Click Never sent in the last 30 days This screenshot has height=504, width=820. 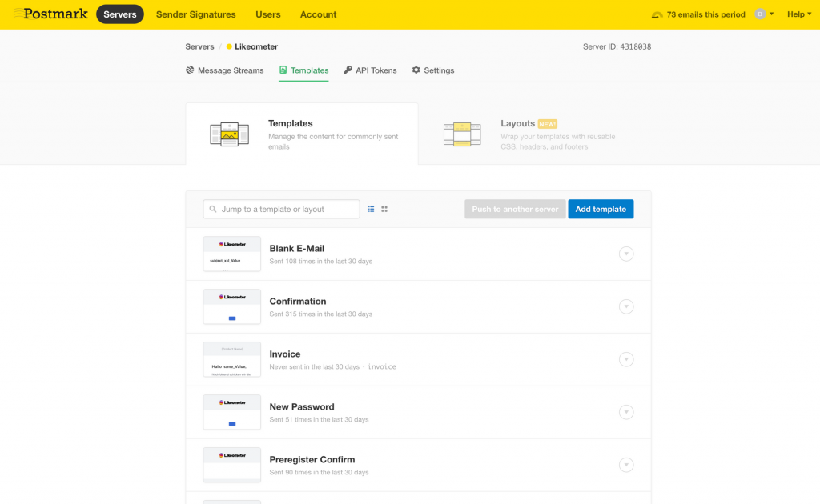314,366
